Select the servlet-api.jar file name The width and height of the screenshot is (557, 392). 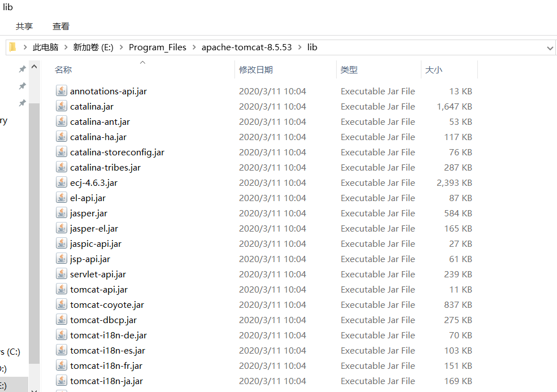click(x=98, y=275)
